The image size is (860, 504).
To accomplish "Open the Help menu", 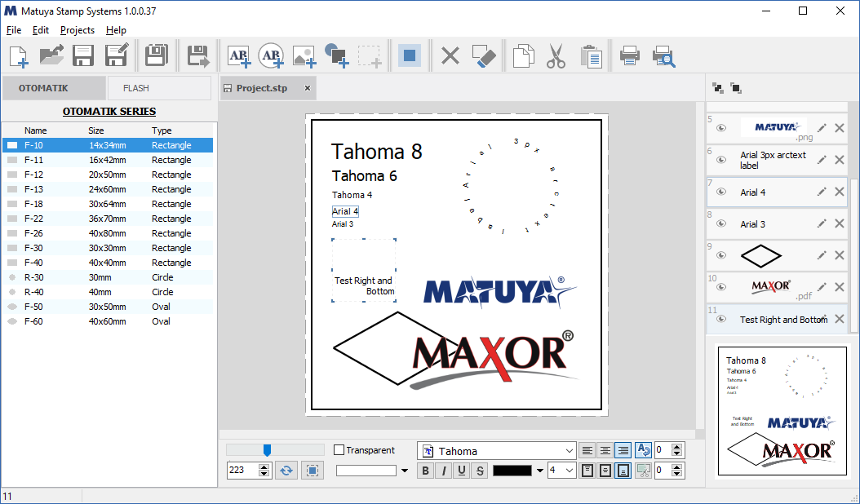I will (x=116, y=30).
